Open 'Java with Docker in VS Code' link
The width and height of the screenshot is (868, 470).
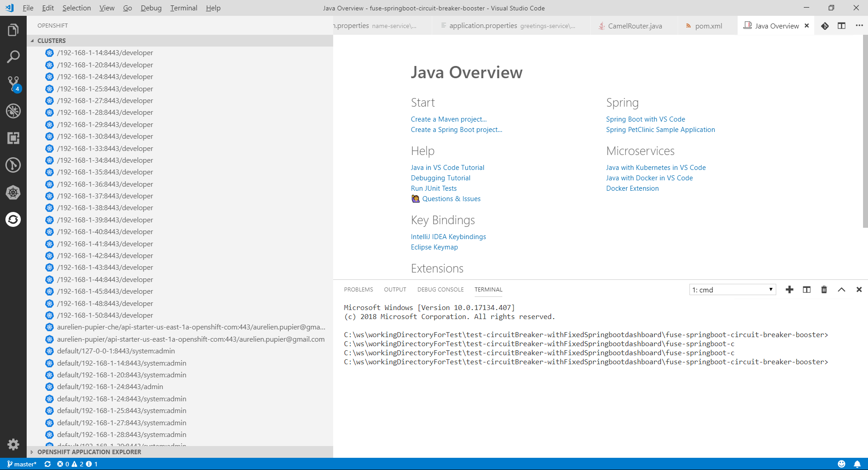coord(649,178)
